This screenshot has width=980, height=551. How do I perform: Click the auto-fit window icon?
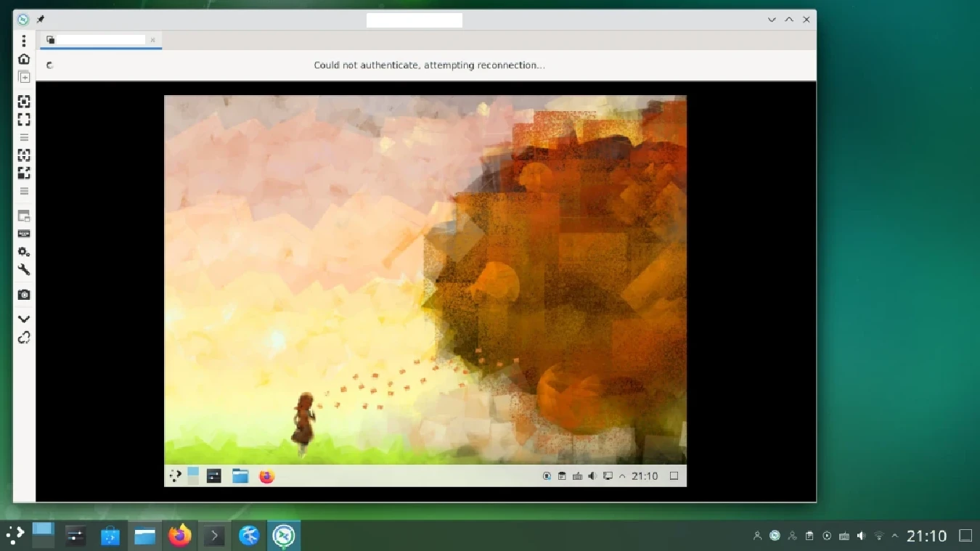point(24,102)
